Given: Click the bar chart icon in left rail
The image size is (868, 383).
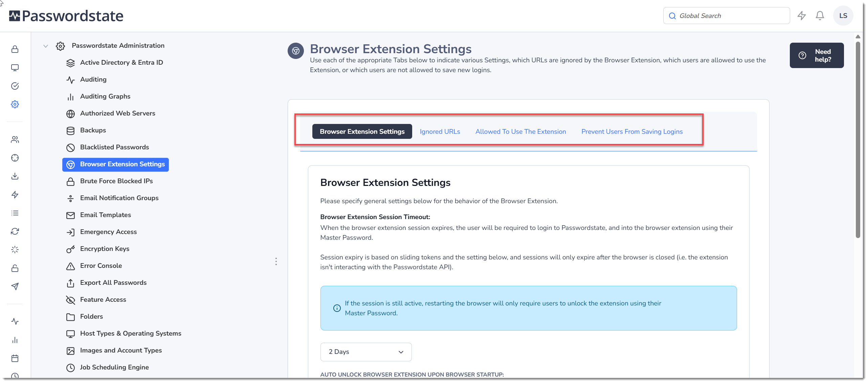Looking at the screenshot, I should pyautogui.click(x=15, y=340).
